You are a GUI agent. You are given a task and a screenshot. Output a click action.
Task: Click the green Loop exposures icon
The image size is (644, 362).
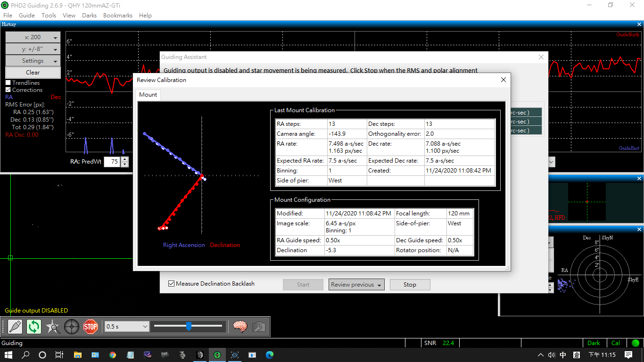coord(34,327)
